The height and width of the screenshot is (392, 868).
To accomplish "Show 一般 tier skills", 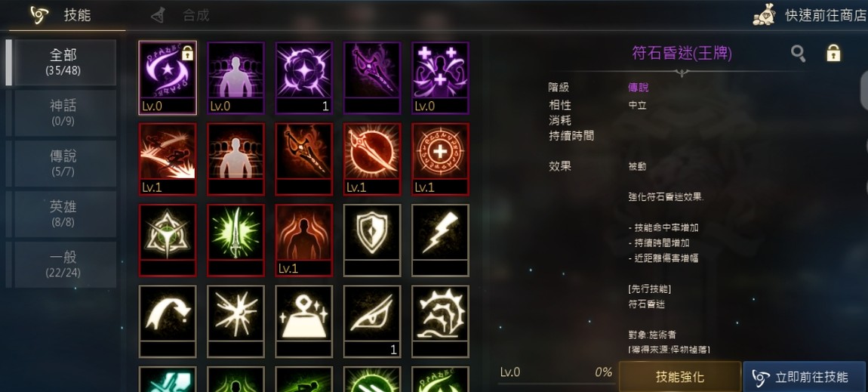I will 63,264.
